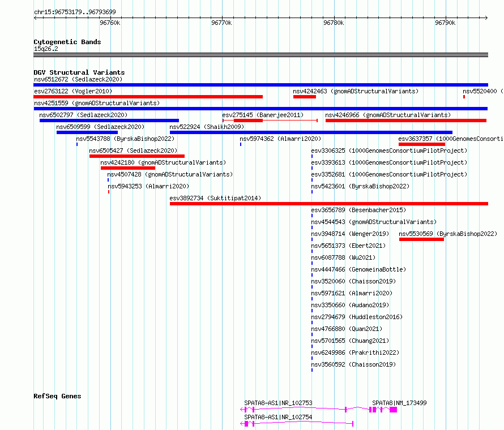
Task: Click the 15q26.2 cytogenetic band bar
Action: pos(260,55)
